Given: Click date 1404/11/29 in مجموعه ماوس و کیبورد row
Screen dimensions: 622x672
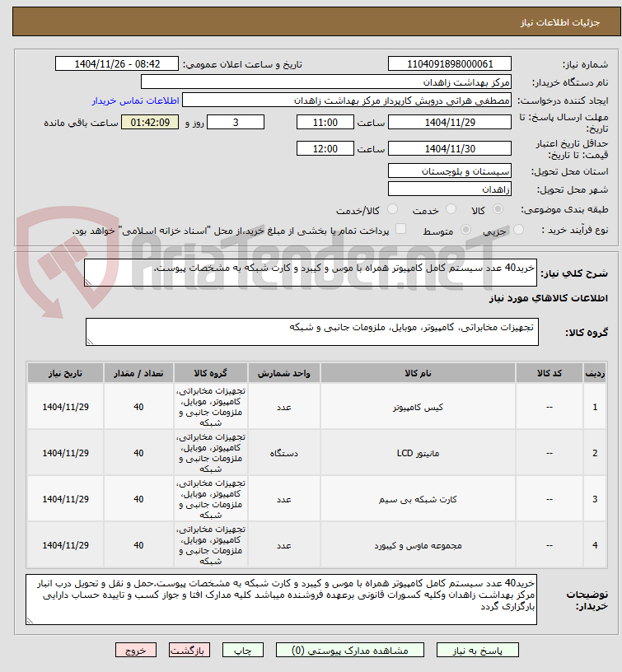Looking at the screenshot, I should click(x=65, y=545).
